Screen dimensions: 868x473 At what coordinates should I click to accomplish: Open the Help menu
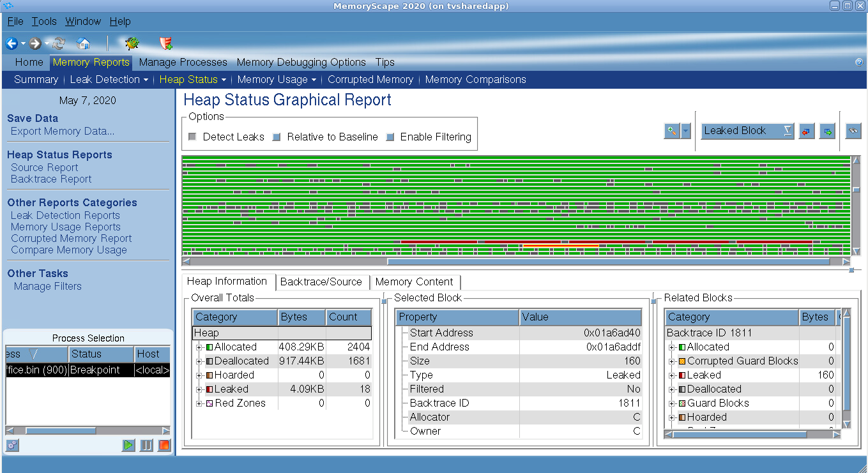pyautogui.click(x=120, y=22)
